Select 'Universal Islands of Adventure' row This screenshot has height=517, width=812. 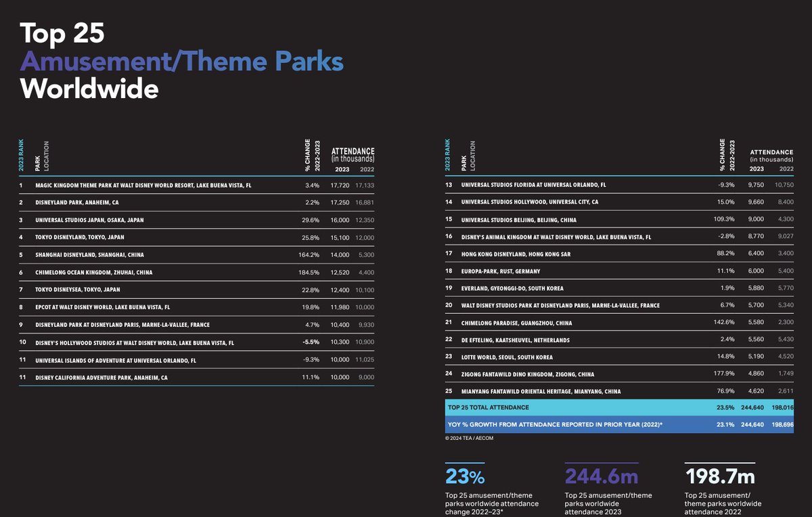tap(196, 360)
